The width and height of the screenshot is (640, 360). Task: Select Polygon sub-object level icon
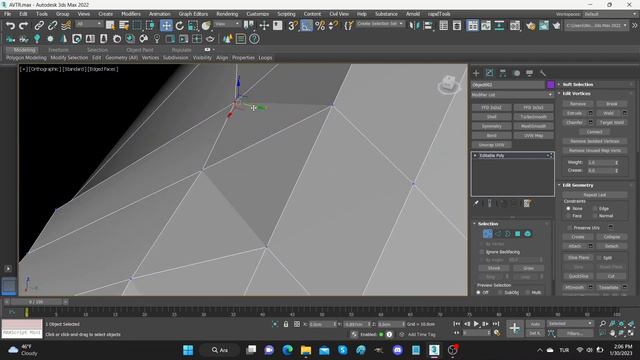pyautogui.click(x=518, y=234)
